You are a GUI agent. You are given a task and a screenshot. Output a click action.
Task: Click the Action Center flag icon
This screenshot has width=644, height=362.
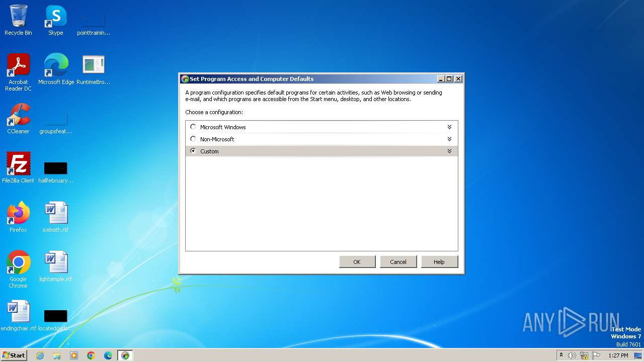coord(596,355)
